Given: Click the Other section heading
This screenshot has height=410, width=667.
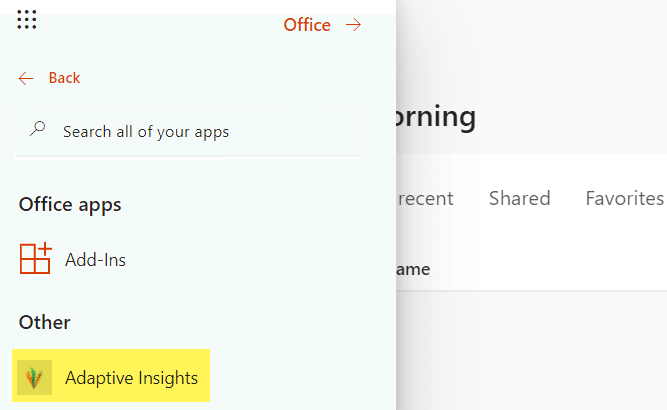Looking at the screenshot, I should (x=45, y=322).
